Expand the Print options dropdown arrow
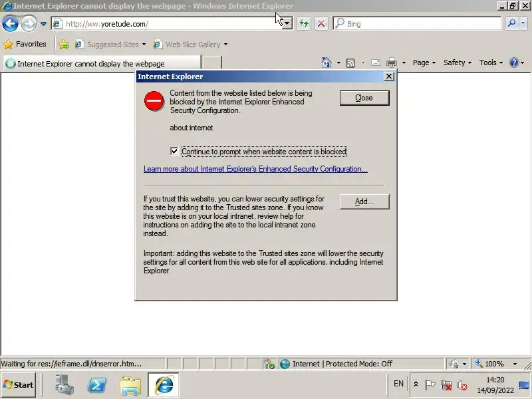532x399 pixels. [x=404, y=63]
